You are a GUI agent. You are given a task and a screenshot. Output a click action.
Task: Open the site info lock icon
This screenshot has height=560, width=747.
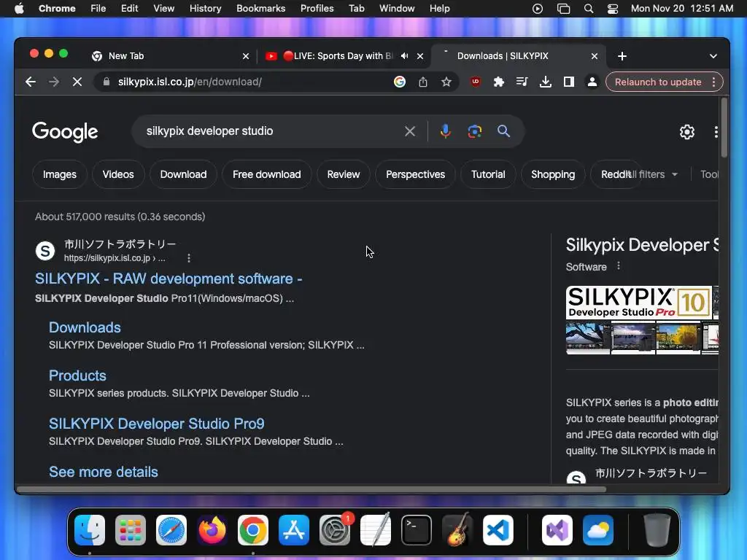[x=106, y=82]
